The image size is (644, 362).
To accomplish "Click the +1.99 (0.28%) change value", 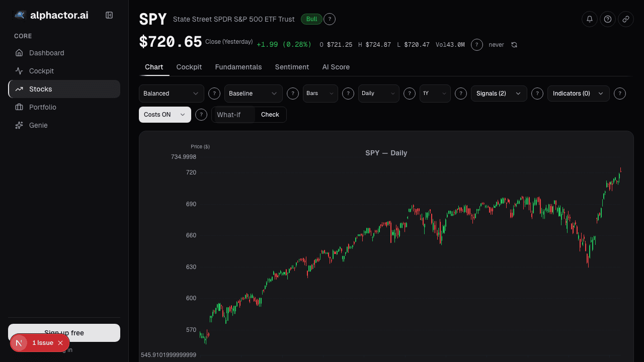I will (284, 45).
